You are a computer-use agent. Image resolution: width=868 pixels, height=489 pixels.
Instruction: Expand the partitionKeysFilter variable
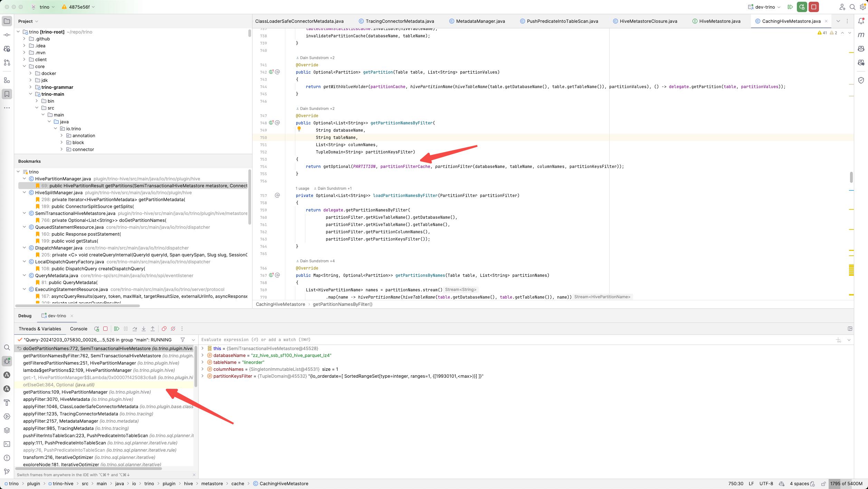click(x=202, y=376)
